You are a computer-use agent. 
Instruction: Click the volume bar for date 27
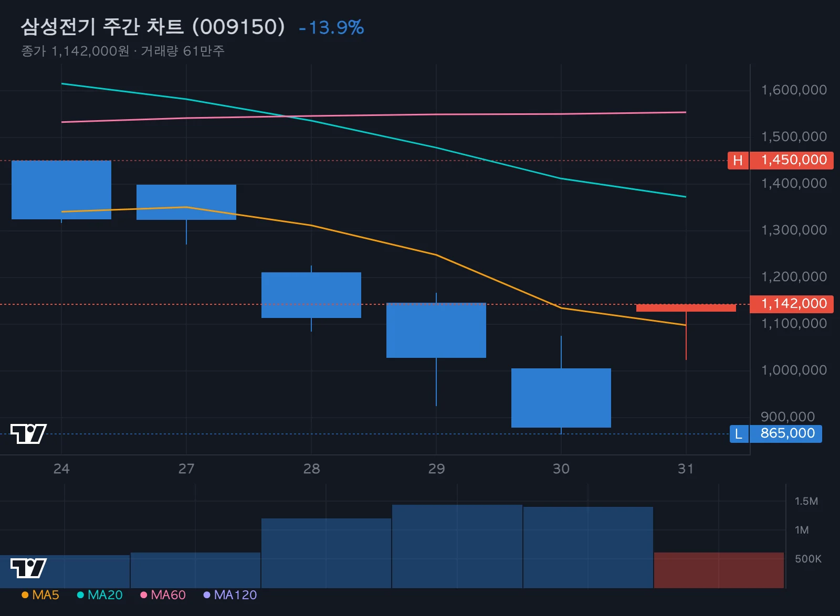pyautogui.click(x=195, y=570)
